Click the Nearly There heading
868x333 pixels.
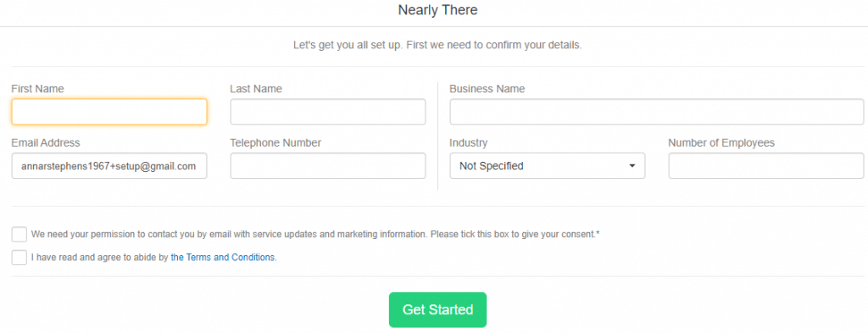click(437, 10)
